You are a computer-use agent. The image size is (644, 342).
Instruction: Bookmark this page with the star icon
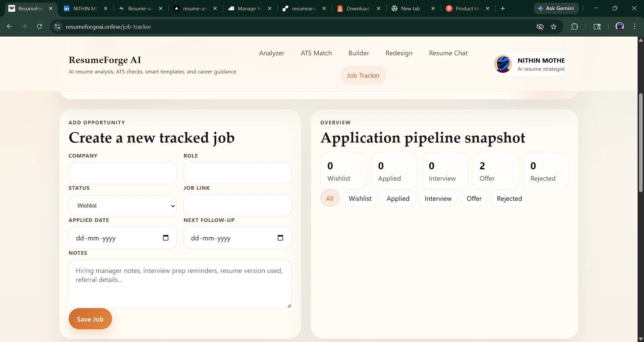pyautogui.click(x=554, y=26)
